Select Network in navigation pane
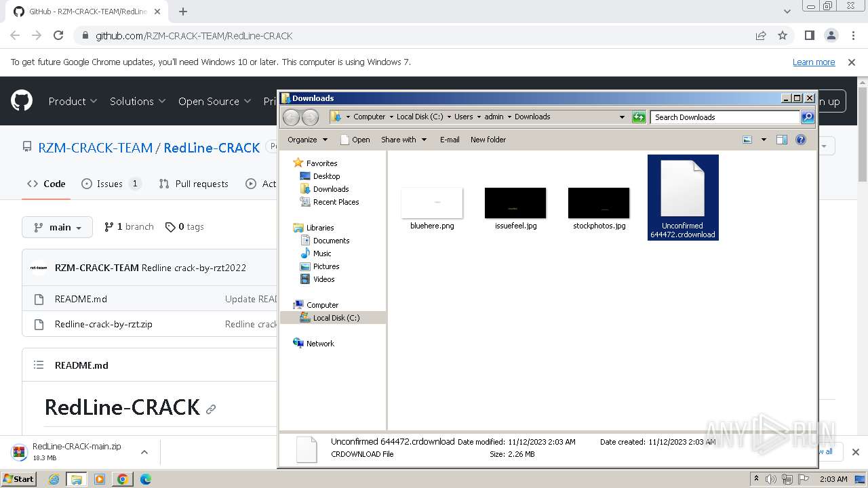This screenshot has height=488, width=868. click(314, 344)
